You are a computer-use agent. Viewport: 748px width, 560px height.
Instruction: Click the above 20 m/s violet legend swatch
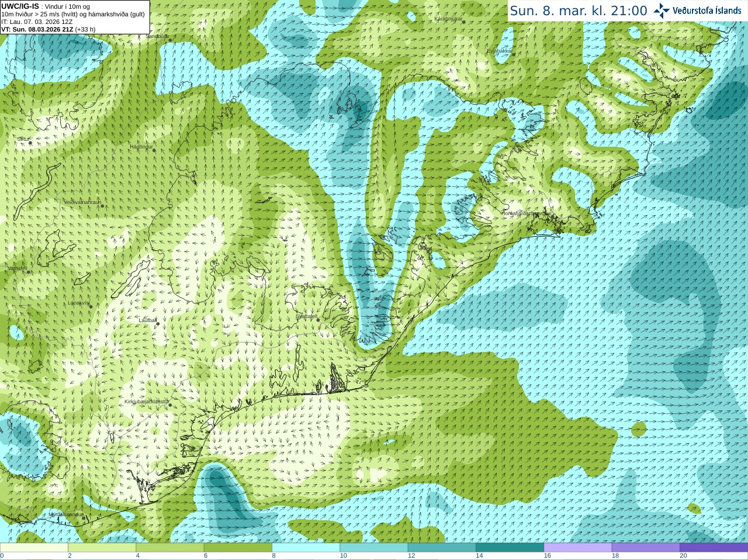tap(714, 548)
